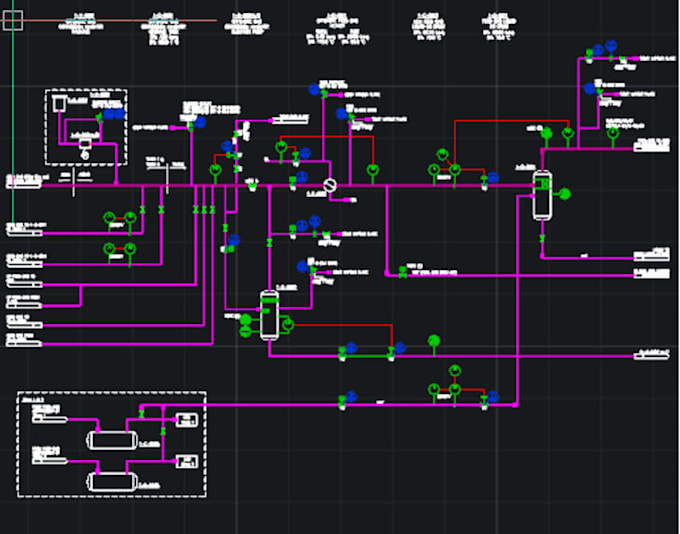Pick lower small equipment box in bottom-left dashed area
The width and height of the screenshot is (680, 534).
point(187,461)
